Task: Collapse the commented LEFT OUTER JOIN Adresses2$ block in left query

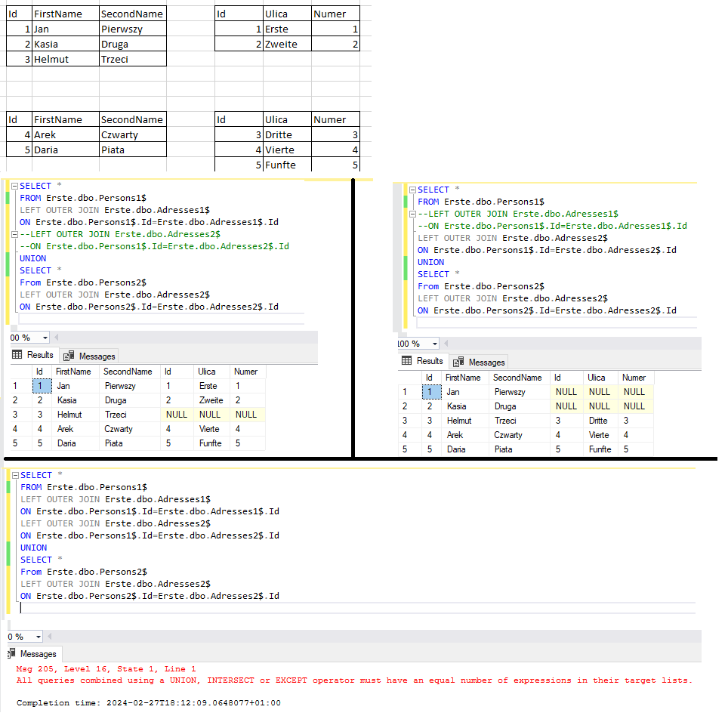Action: 14,234
